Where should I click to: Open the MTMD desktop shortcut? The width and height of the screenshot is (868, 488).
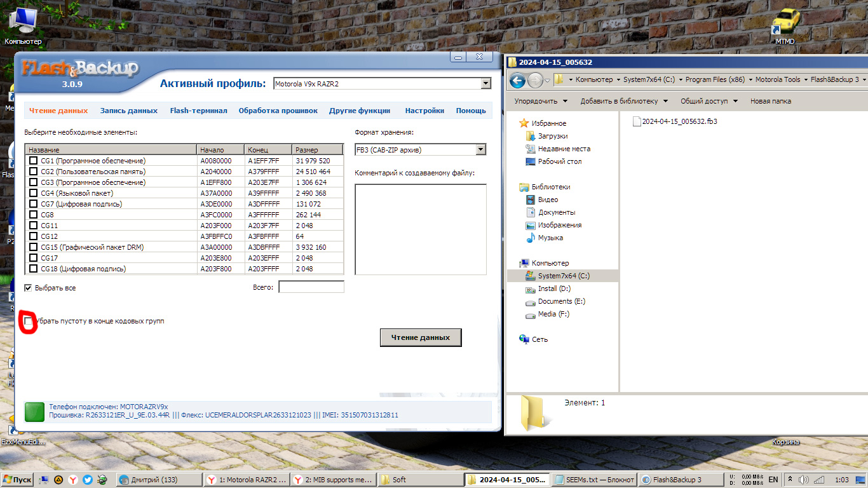click(x=785, y=25)
